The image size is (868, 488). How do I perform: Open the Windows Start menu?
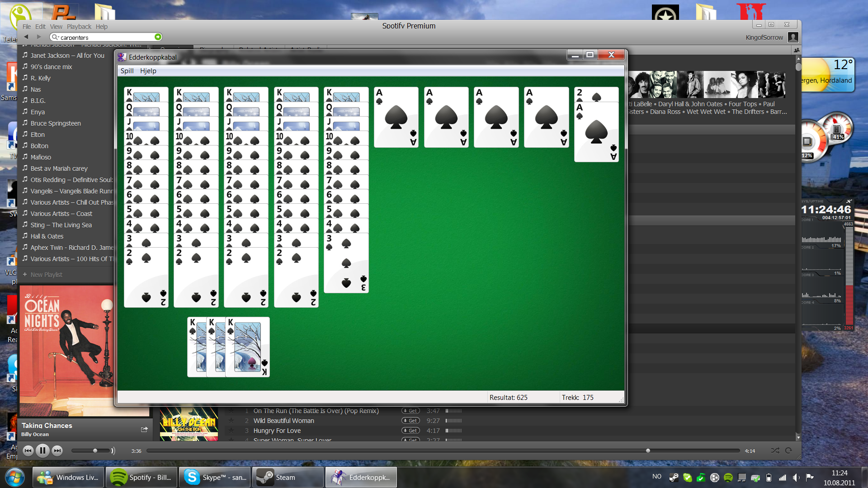click(14, 477)
